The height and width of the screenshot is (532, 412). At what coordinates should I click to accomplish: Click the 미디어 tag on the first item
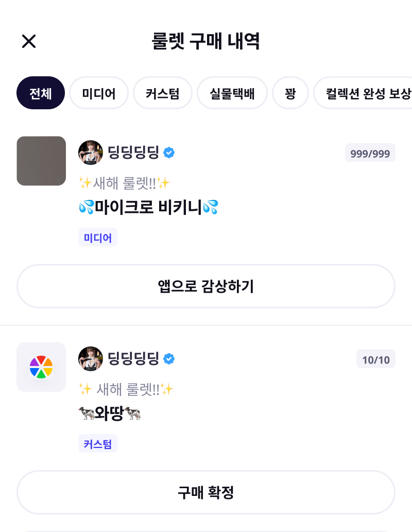tap(98, 238)
